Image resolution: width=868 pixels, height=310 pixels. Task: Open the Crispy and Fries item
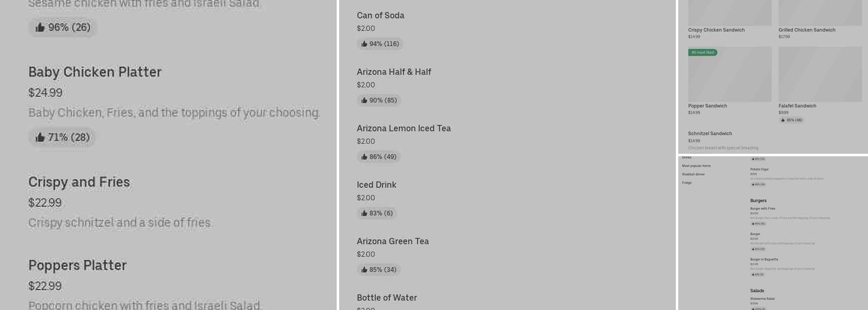79,182
